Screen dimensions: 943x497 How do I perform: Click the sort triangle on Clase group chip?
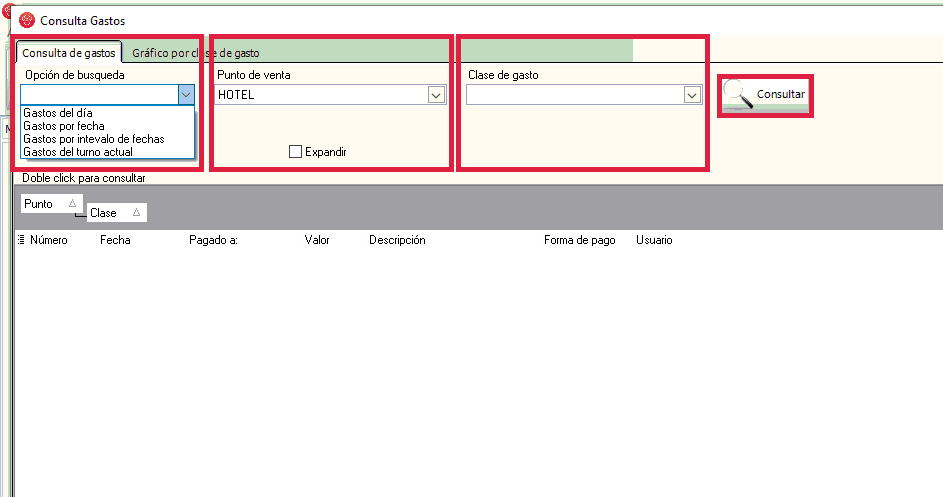coord(136,212)
